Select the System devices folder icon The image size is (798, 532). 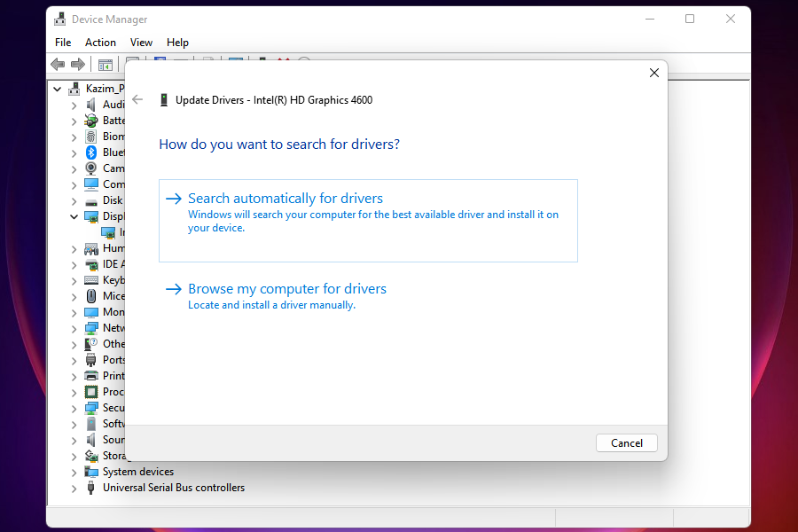91,472
